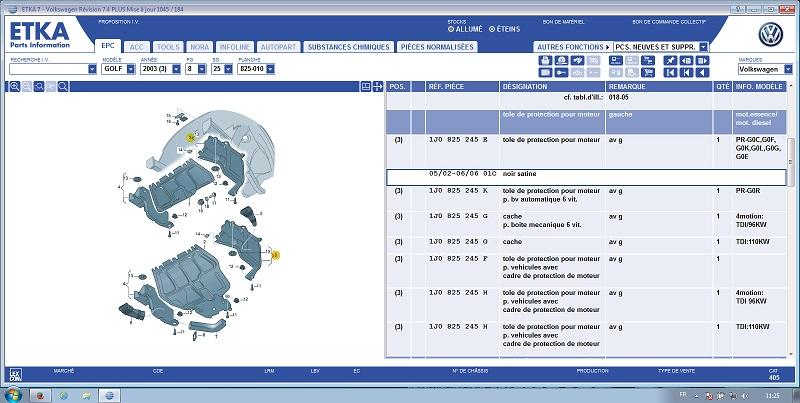This screenshot has height=403, width=800.
Task: Open the MODÈLE Golf dropdown
Action: [131, 69]
